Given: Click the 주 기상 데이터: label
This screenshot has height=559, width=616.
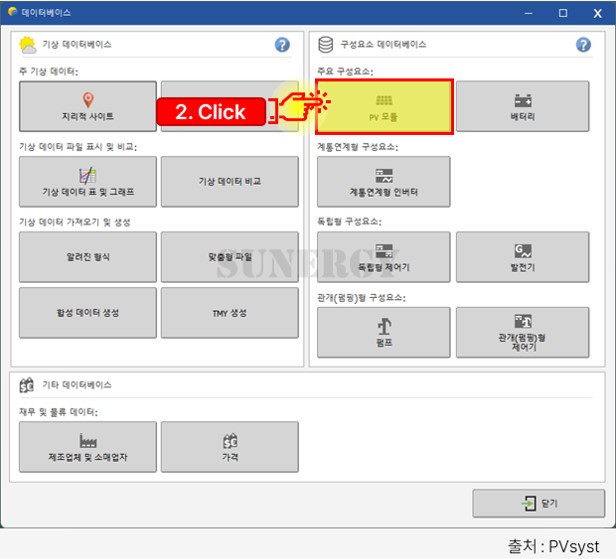Looking at the screenshot, I should (49, 71).
